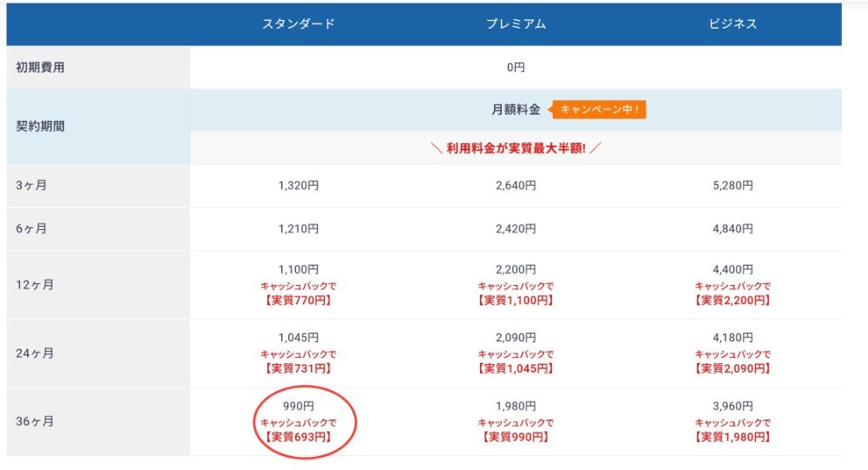Select the 初期費用 row label
Screen dimensions: 868x470
[41, 67]
